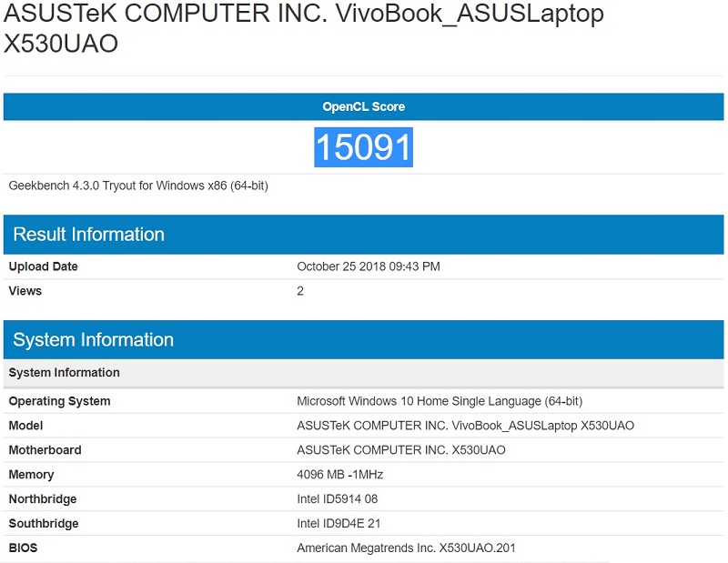Viewport: 728px width, 563px height.
Task: Click the Northbridge label
Action: [x=43, y=499]
